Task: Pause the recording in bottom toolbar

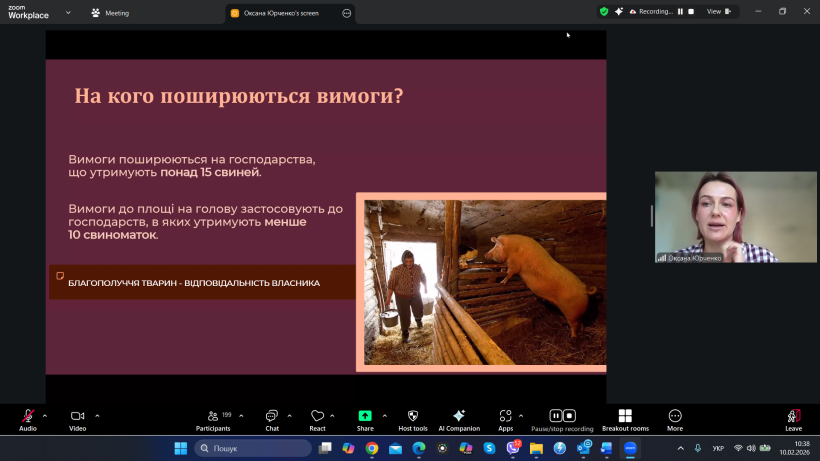Action: [x=555, y=416]
